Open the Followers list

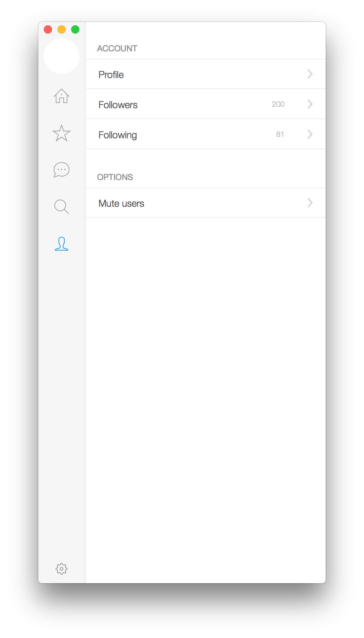pyautogui.click(x=205, y=104)
